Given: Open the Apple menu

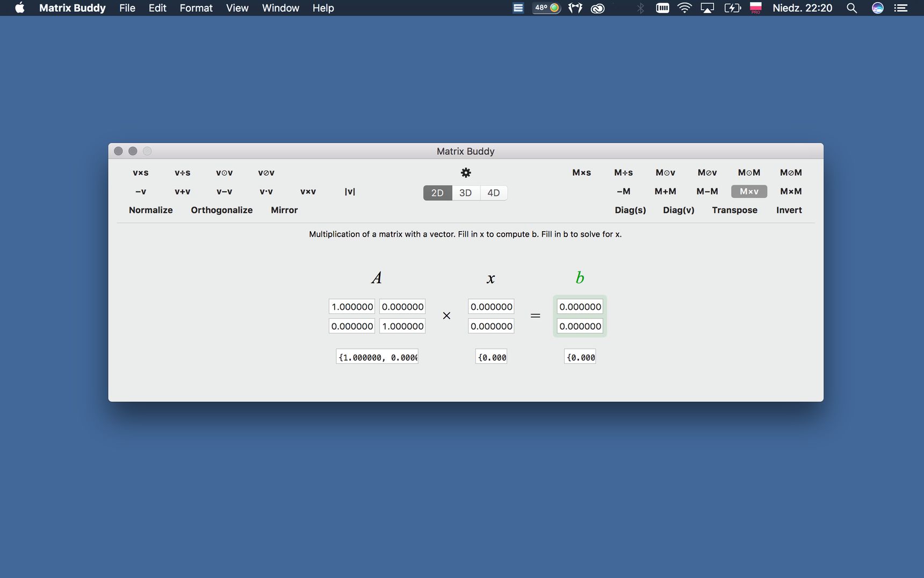Looking at the screenshot, I should 20,8.
